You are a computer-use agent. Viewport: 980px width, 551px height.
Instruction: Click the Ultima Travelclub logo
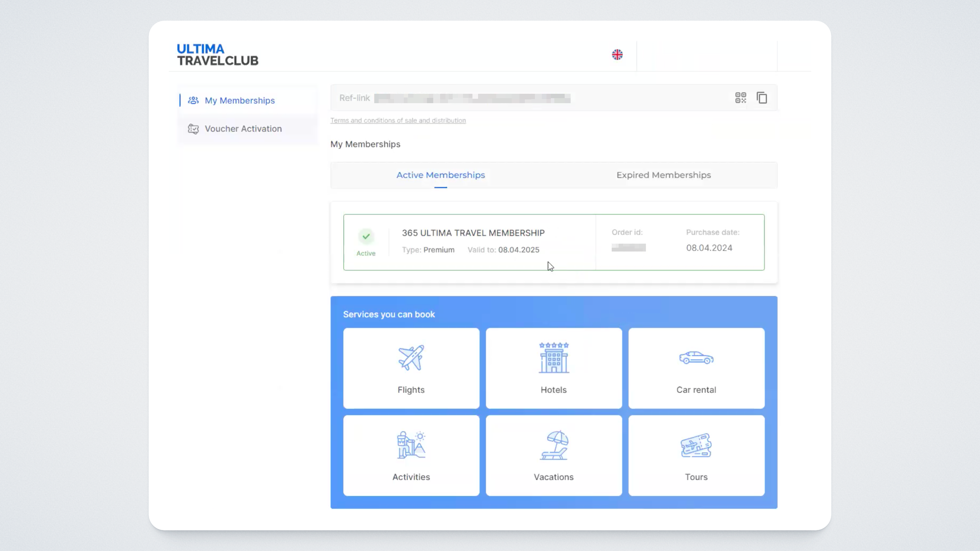coord(218,55)
